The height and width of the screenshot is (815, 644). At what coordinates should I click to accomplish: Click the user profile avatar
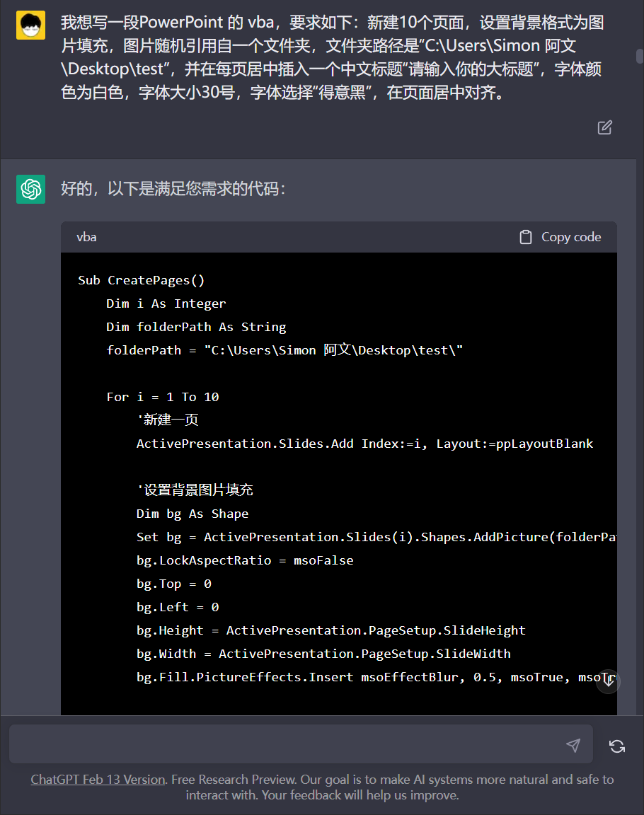tap(30, 25)
